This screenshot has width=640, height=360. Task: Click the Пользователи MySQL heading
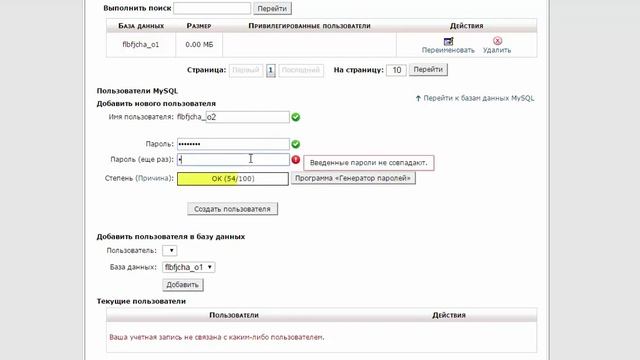pos(137,91)
